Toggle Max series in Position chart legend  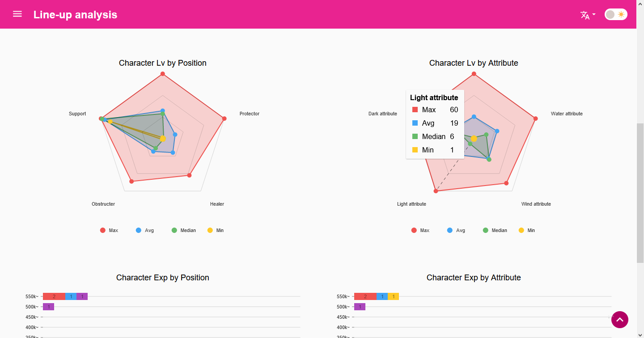[x=109, y=230]
